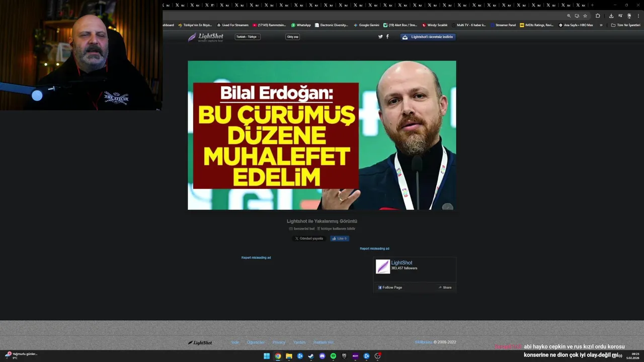
Task: Click the X Gönderi yayınla button
Action: [x=309, y=238]
